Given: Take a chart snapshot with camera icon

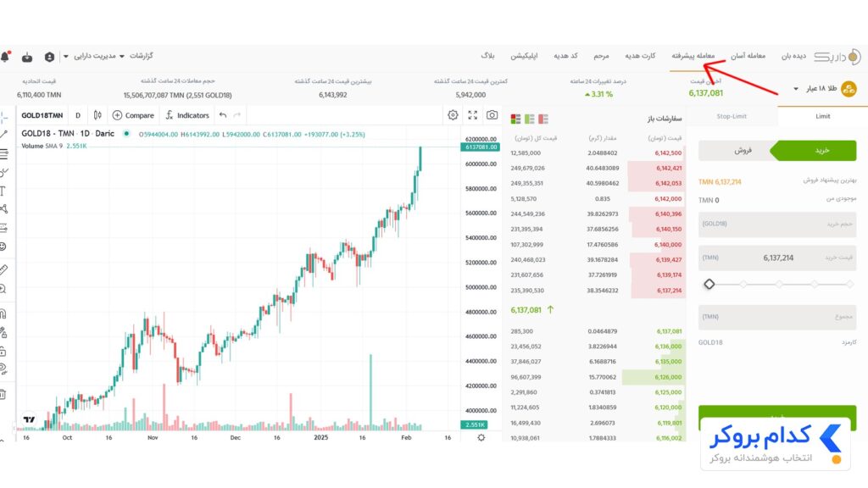Looking at the screenshot, I should tap(492, 115).
